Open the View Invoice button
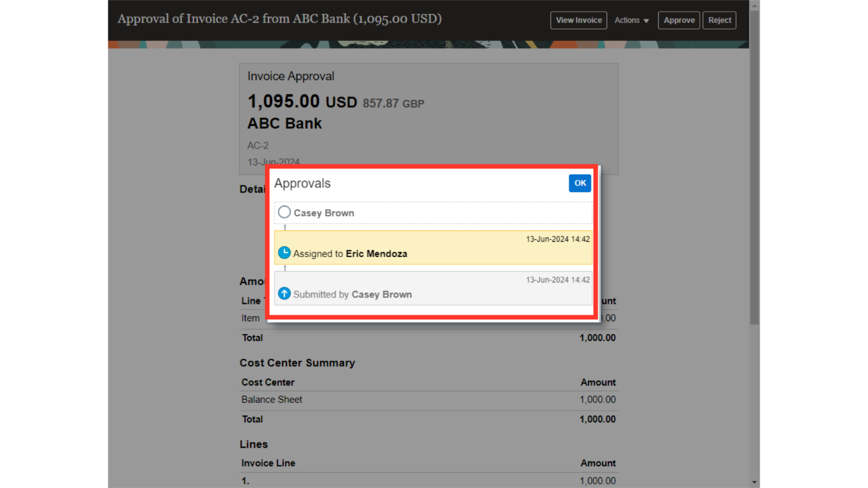 click(x=578, y=20)
